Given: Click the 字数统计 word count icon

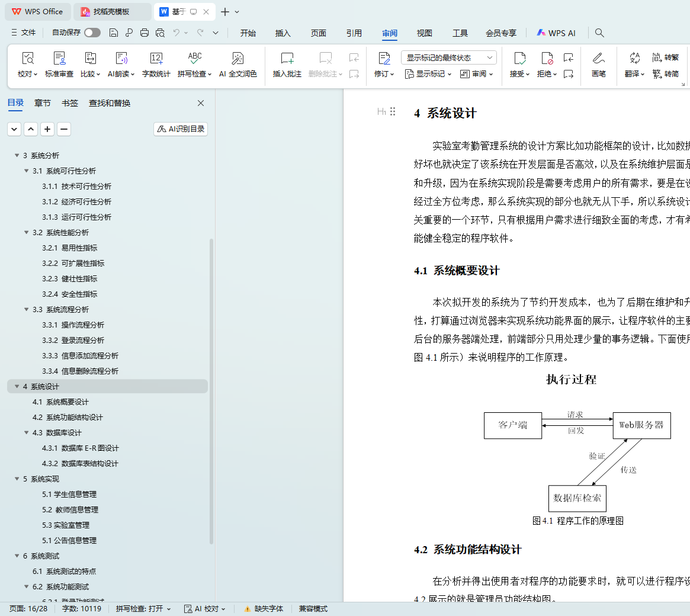Looking at the screenshot, I should coord(156,59).
